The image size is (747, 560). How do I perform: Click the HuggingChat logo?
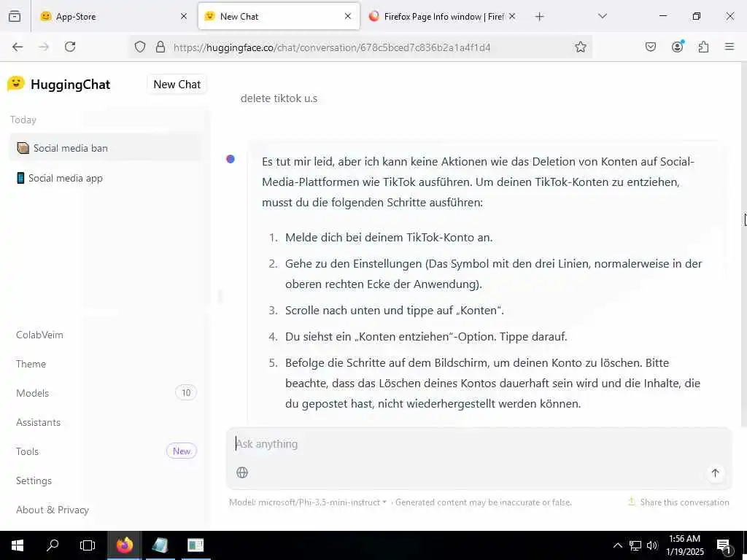(x=58, y=85)
